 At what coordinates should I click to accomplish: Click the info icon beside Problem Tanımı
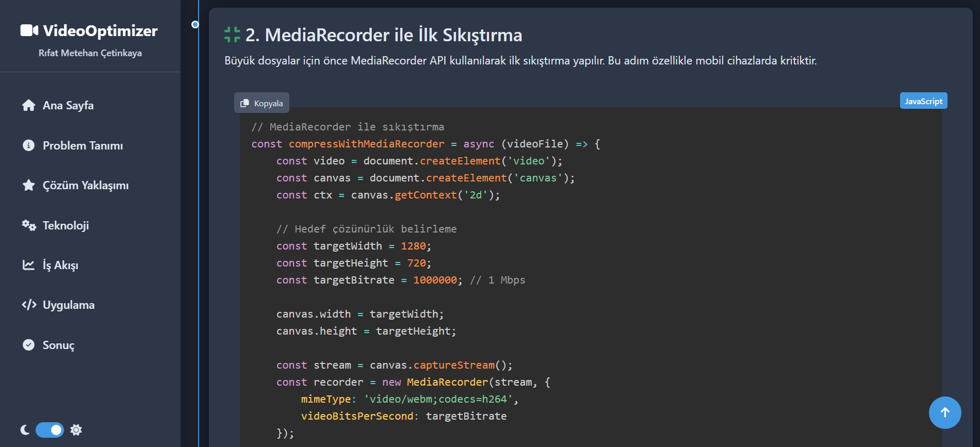click(x=29, y=145)
